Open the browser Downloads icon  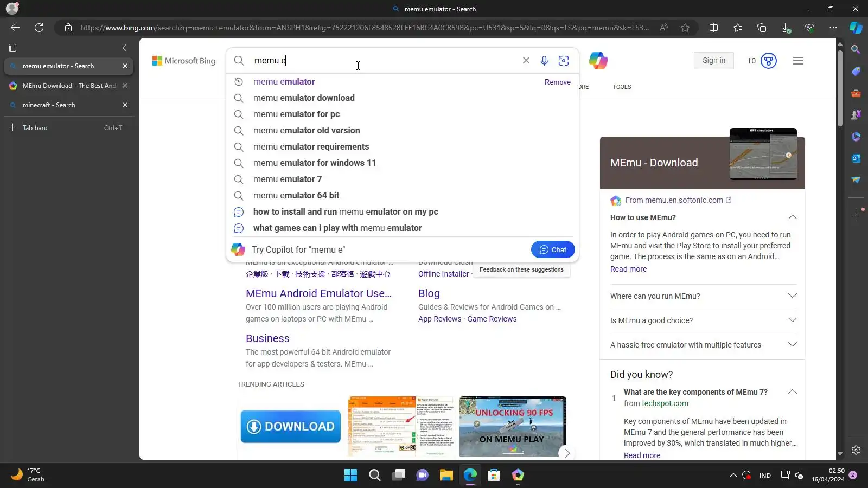[x=786, y=28]
